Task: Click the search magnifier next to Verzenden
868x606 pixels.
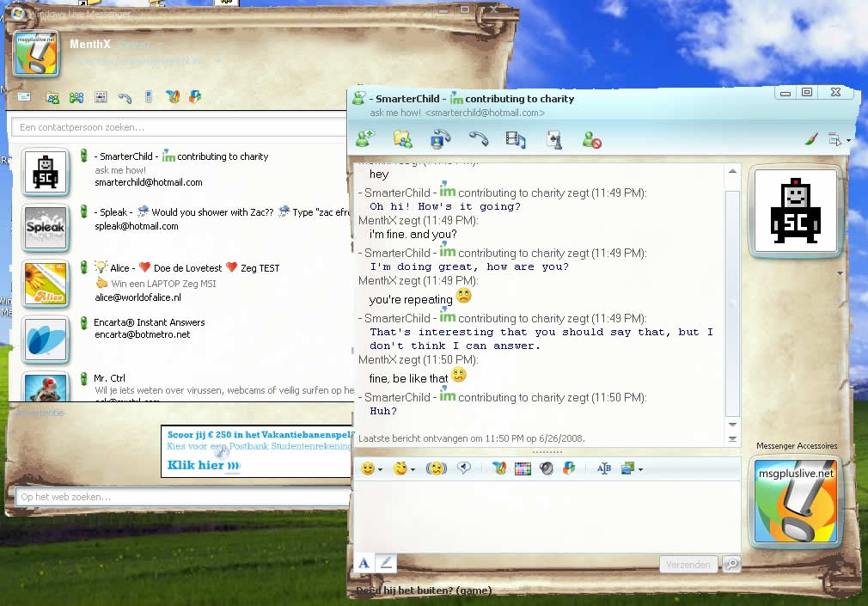Action: coord(731,565)
